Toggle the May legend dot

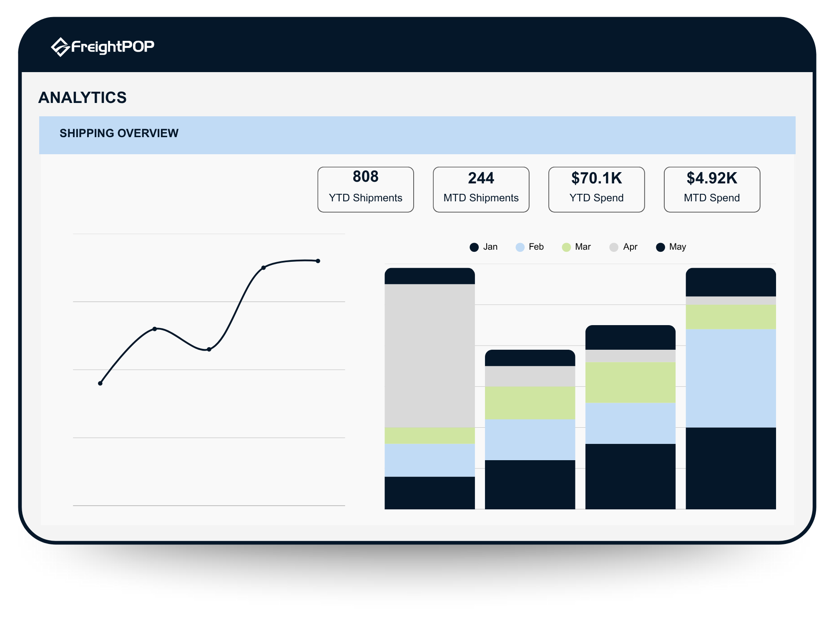click(661, 247)
